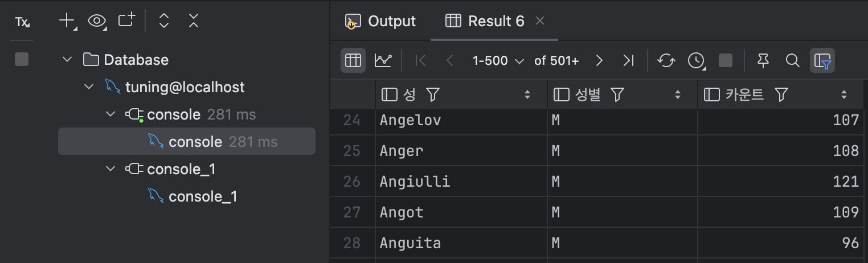Pin the Result 6 tab

[x=763, y=60]
